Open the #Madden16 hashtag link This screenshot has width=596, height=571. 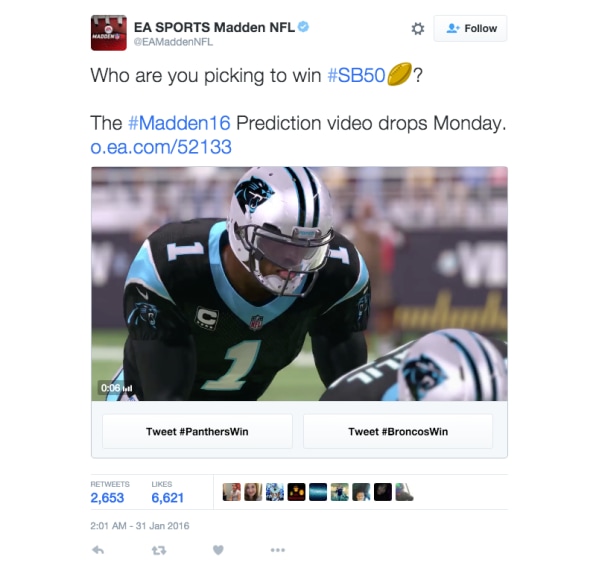179,123
